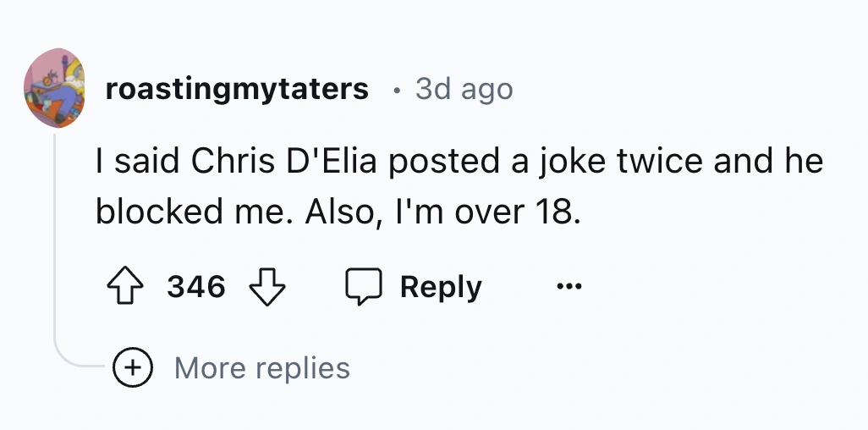Click the "3d ago" timestamp
This screenshot has height=430, width=868.
click(x=464, y=89)
